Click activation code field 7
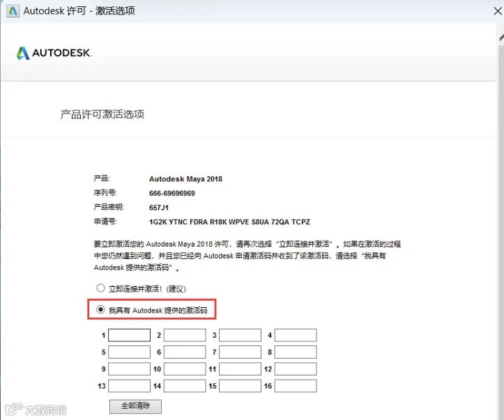 point(240,352)
